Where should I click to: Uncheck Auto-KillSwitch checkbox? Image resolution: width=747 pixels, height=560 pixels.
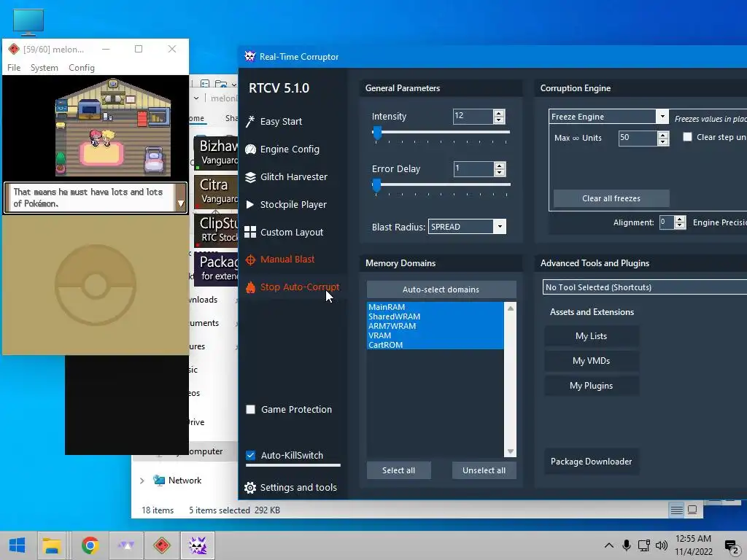tap(251, 455)
